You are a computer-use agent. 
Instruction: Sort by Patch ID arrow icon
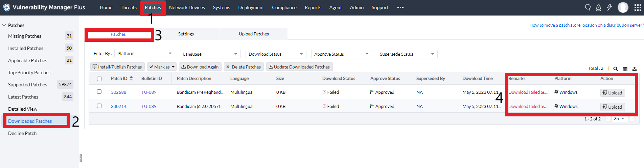pyautogui.click(x=131, y=78)
